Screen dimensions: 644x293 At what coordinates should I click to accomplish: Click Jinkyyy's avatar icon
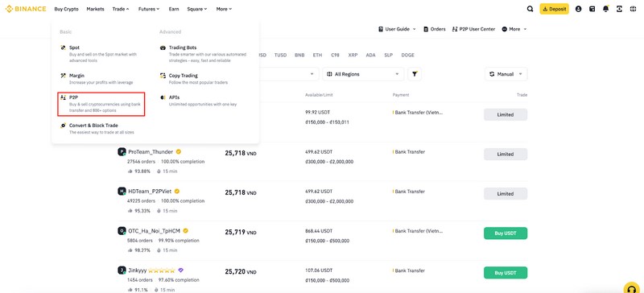point(122,270)
